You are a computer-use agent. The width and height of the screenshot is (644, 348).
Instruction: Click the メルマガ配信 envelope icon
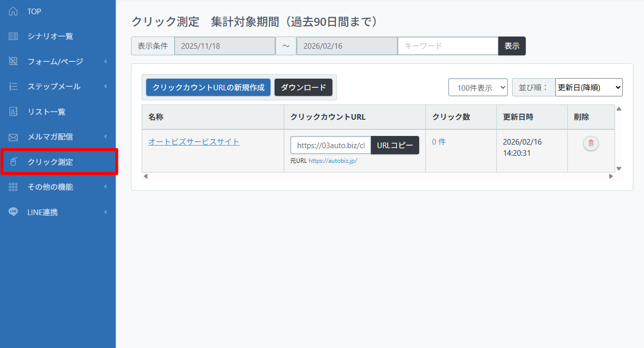click(13, 137)
